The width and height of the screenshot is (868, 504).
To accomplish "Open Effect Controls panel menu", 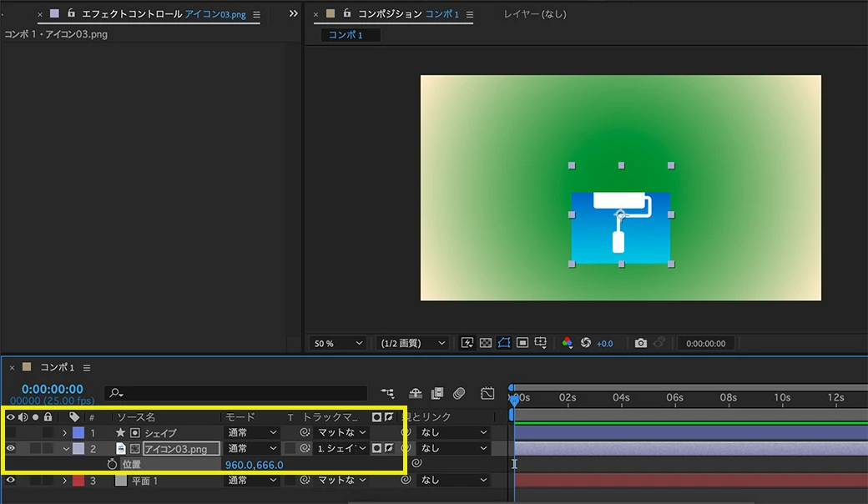I will click(x=256, y=14).
